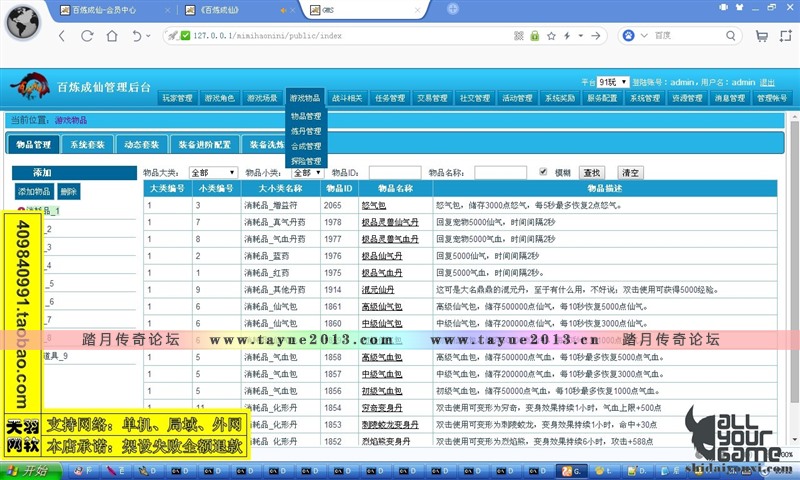Click the 添加物品 button

click(x=33, y=191)
